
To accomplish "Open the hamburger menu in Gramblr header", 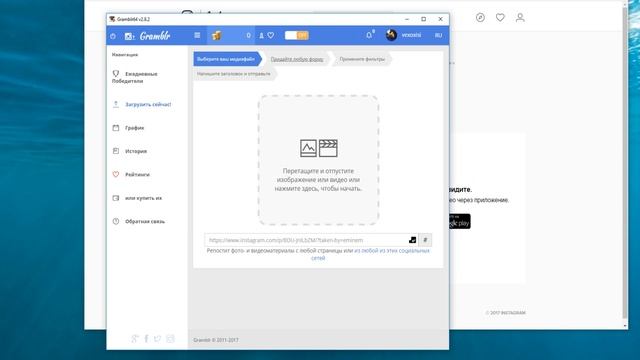I will pos(197,36).
